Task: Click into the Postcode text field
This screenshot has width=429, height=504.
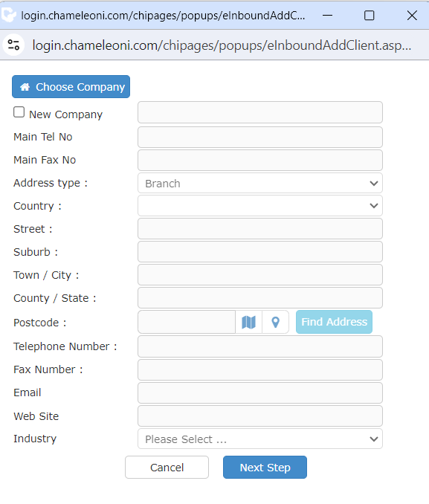Action: (187, 322)
